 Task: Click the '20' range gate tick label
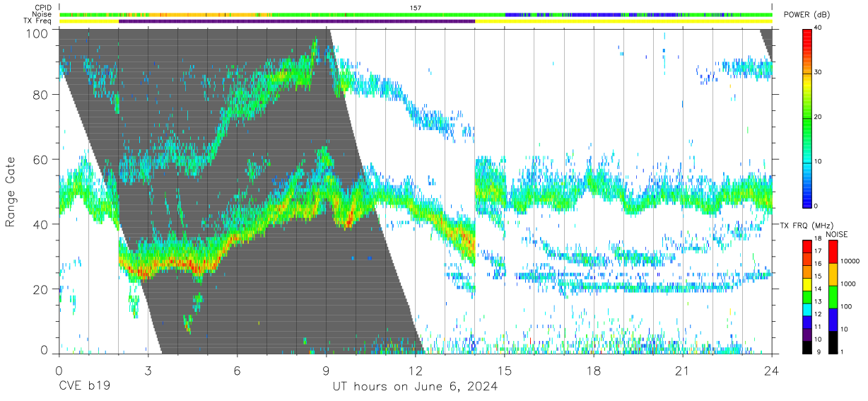41,289
